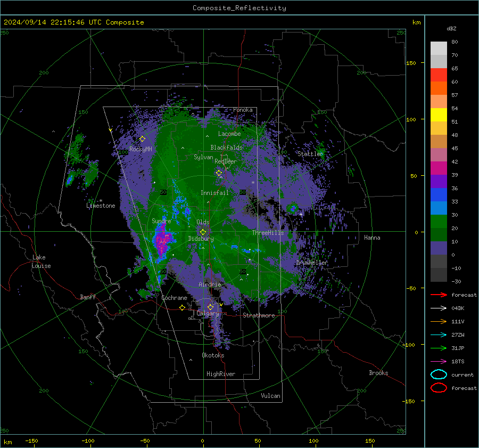This screenshot has height=448, width=479.
Task: Click the Strathmore label
Action: click(259, 315)
